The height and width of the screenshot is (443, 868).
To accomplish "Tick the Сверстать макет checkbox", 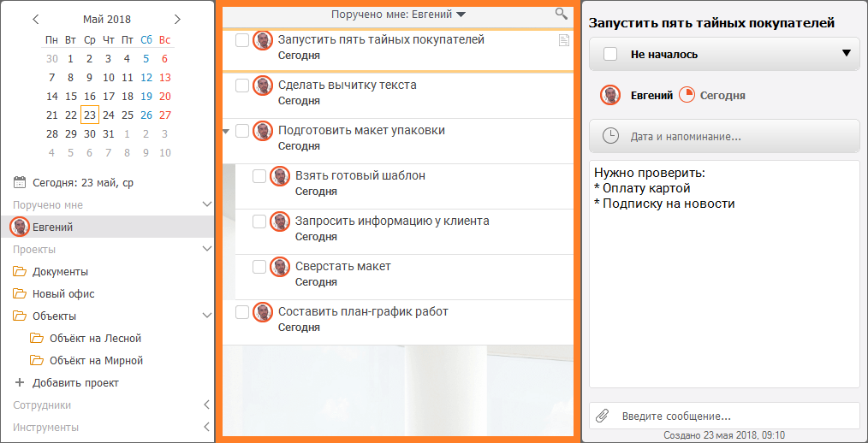I will tap(259, 267).
